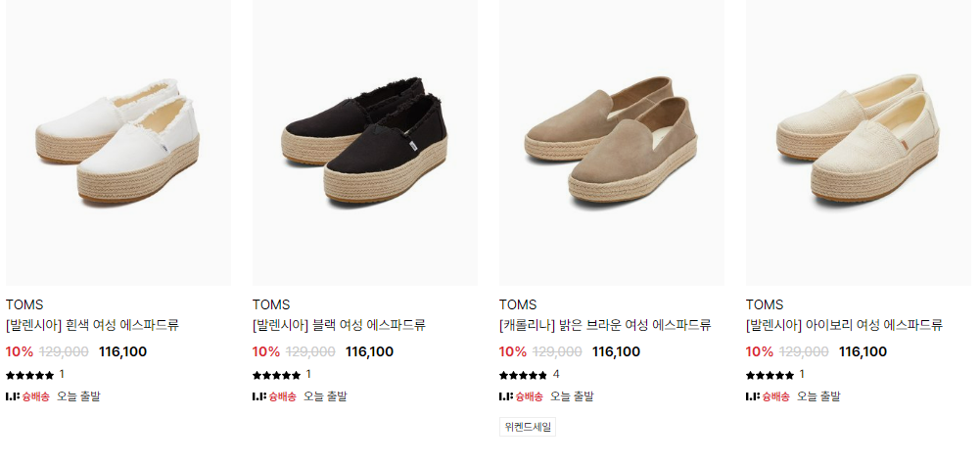Click the [캐롤리나] 밝은 브라운 여성 에스파드류 title
Image resolution: width=980 pixels, height=464 pixels.
pos(605,325)
